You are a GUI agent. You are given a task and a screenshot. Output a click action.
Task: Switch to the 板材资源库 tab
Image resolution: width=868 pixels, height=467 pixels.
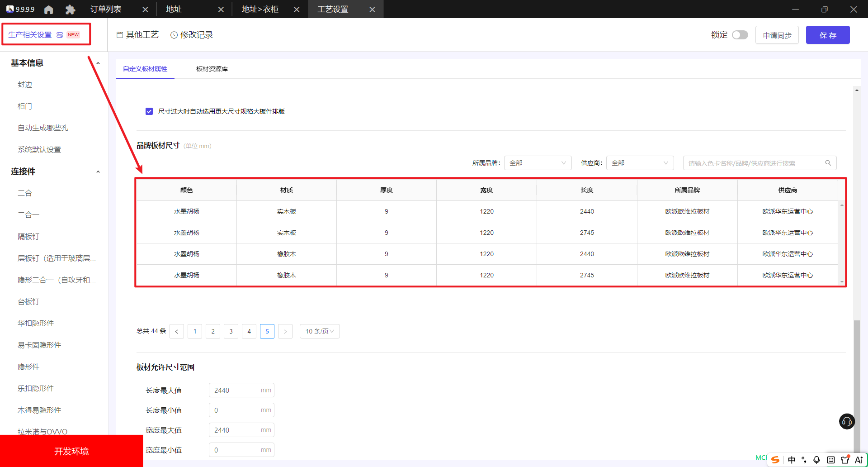[x=212, y=69]
